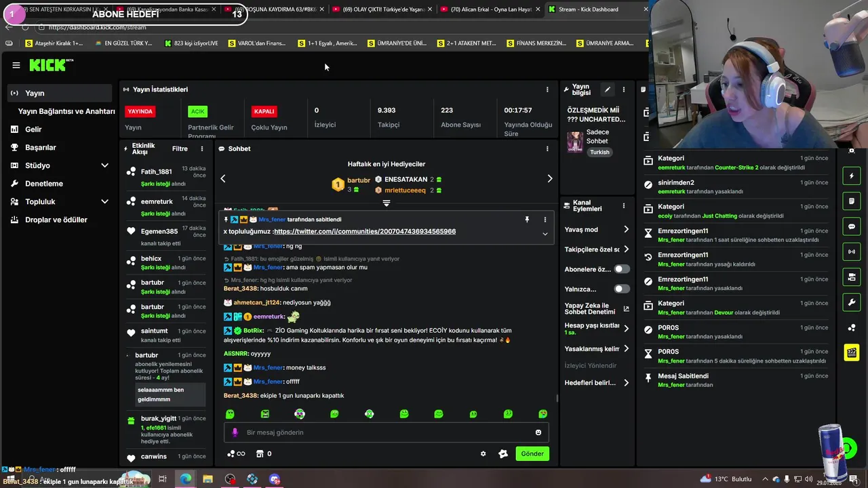Viewport: 868px width, 488px height.
Task: Open the hamburger menu next to Kick logo
Action: coord(16,65)
